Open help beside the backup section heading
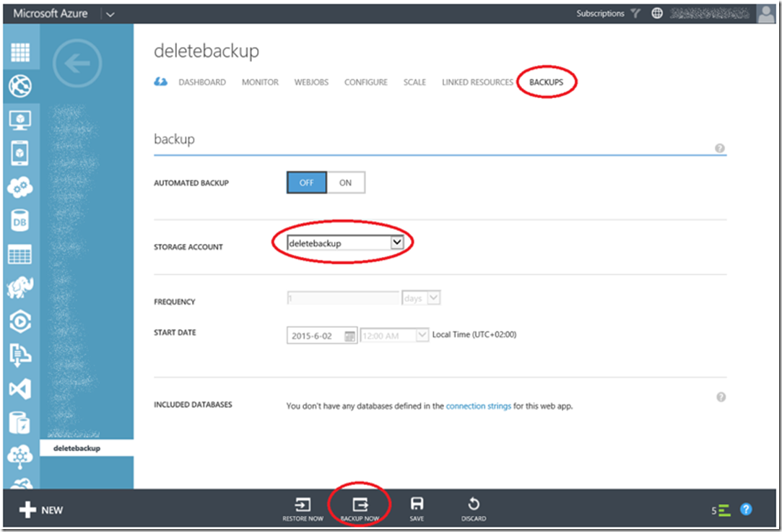The width and height of the screenshot is (782, 532). [x=720, y=148]
